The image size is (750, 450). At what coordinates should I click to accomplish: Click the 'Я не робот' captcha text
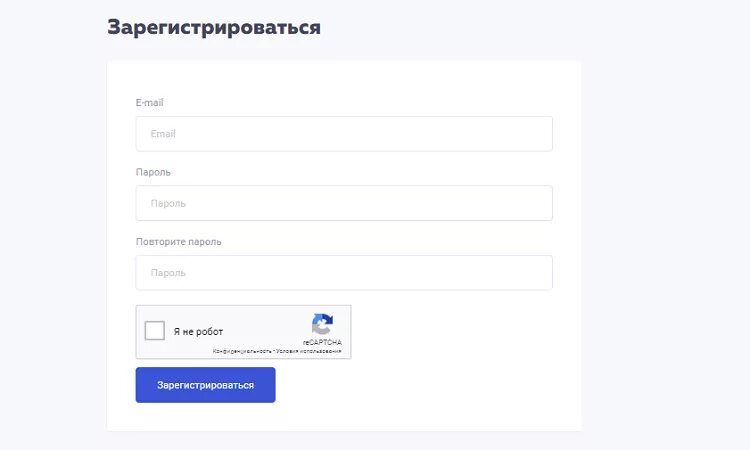(198, 331)
